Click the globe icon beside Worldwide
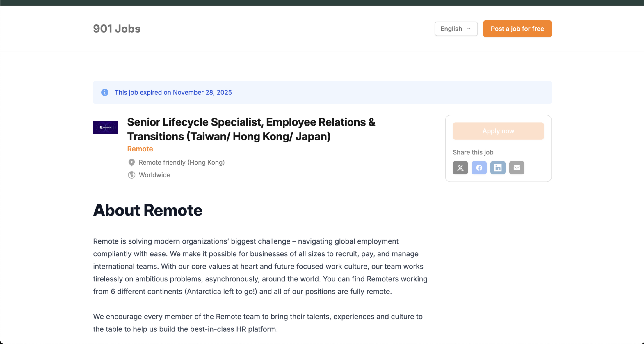 131,175
